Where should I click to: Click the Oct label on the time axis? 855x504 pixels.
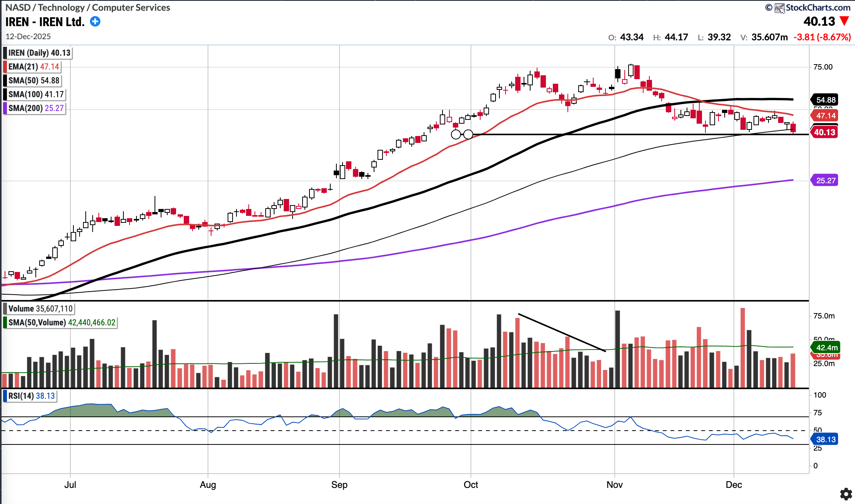pos(471,485)
